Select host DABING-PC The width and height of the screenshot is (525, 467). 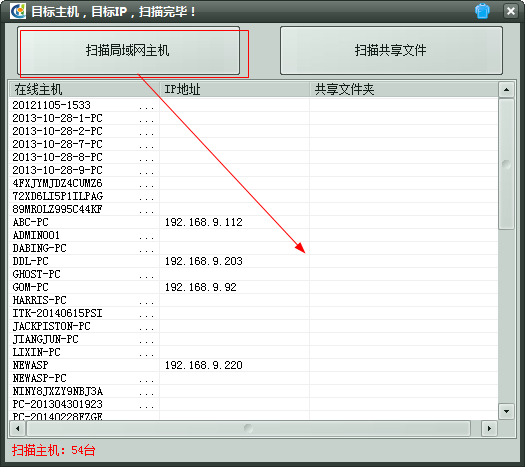pyautogui.click(x=40, y=248)
